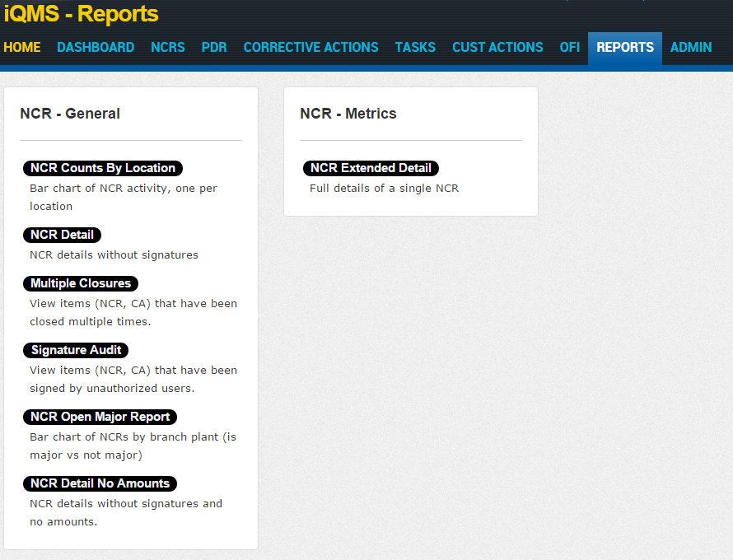Open NCR Detail No Amounts report

(100, 483)
